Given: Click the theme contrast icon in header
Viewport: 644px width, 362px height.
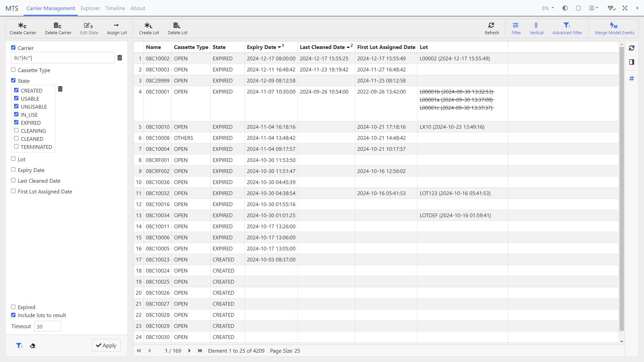Looking at the screenshot, I should pyautogui.click(x=565, y=8).
